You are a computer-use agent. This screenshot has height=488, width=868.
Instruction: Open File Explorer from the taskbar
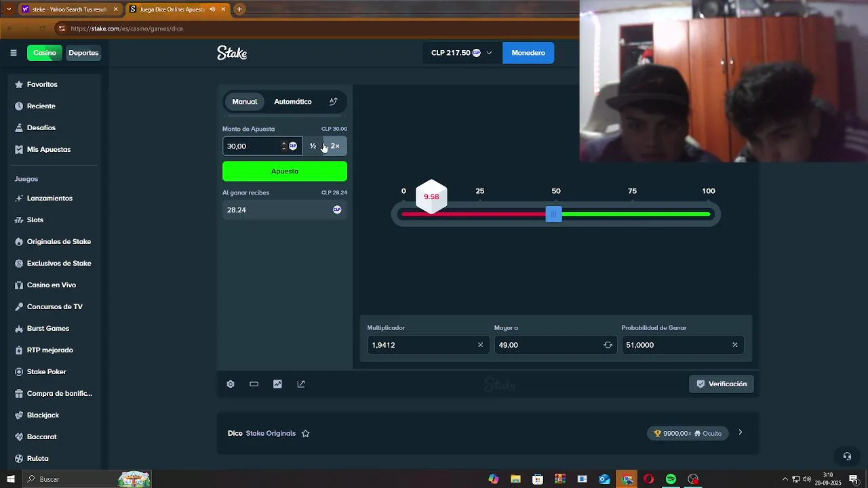coord(515,479)
